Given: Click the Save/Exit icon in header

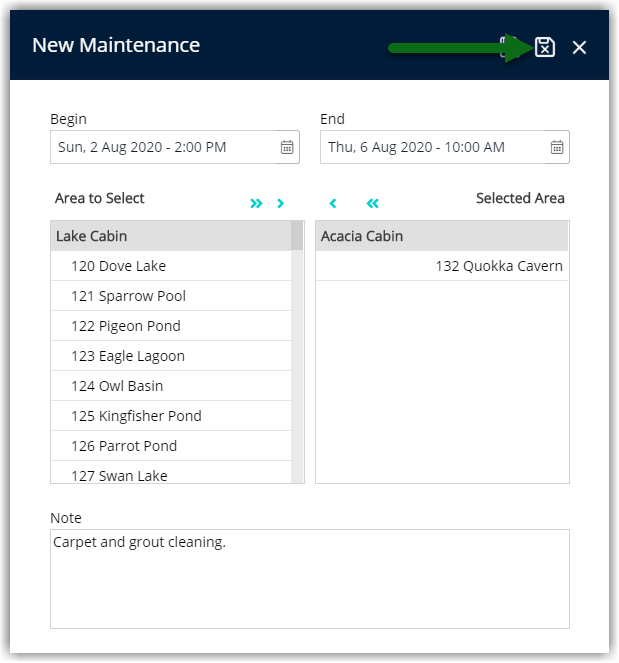Looking at the screenshot, I should click(x=545, y=47).
